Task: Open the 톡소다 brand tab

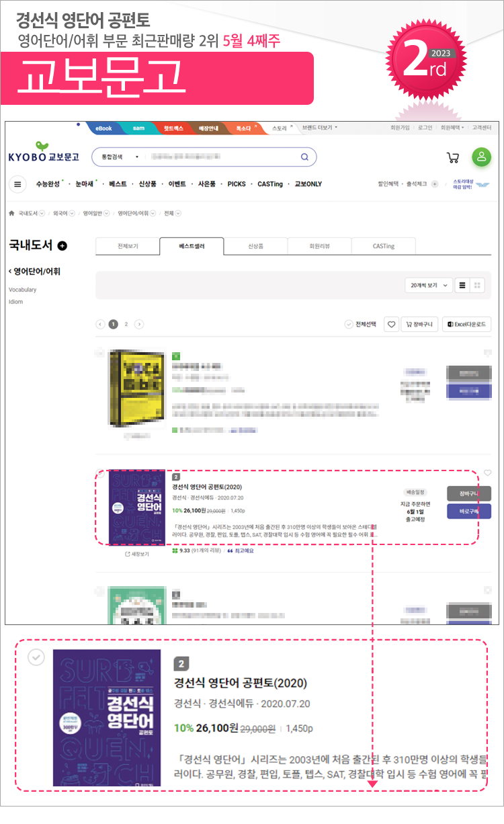Action: pyautogui.click(x=244, y=128)
